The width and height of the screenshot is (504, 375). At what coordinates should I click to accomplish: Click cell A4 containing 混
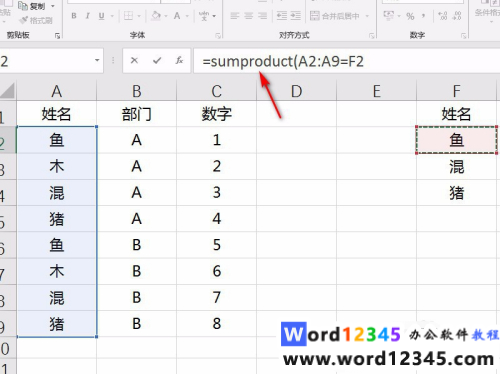pyautogui.click(x=57, y=193)
